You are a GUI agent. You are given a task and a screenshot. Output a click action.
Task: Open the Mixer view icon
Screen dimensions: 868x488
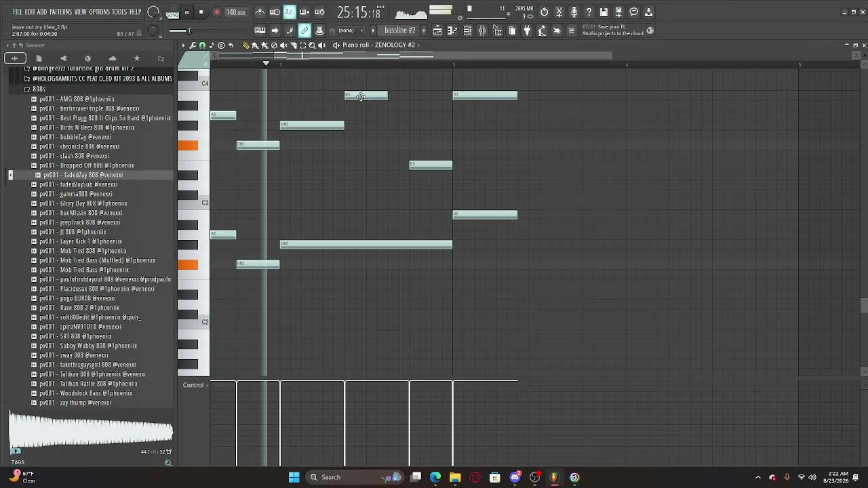pyautogui.click(x=482, y=30)
